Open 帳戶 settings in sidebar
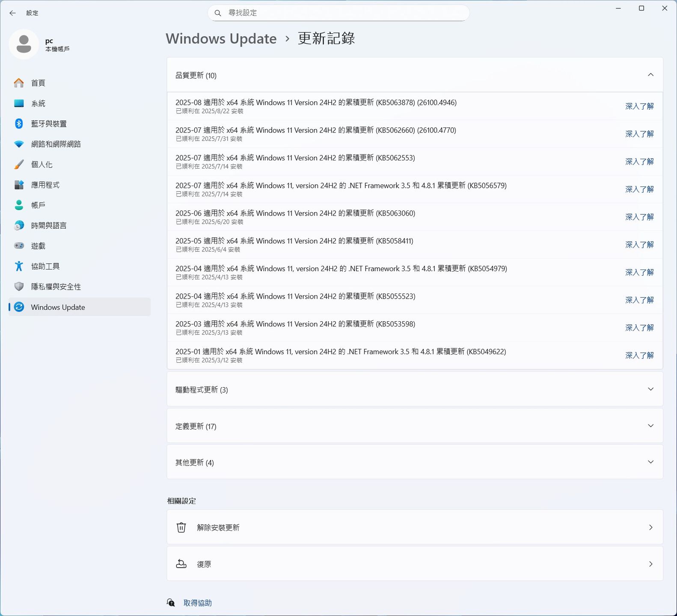Image resolution: width=677 pixels, height=616 pixels. [x=80, y=205]
